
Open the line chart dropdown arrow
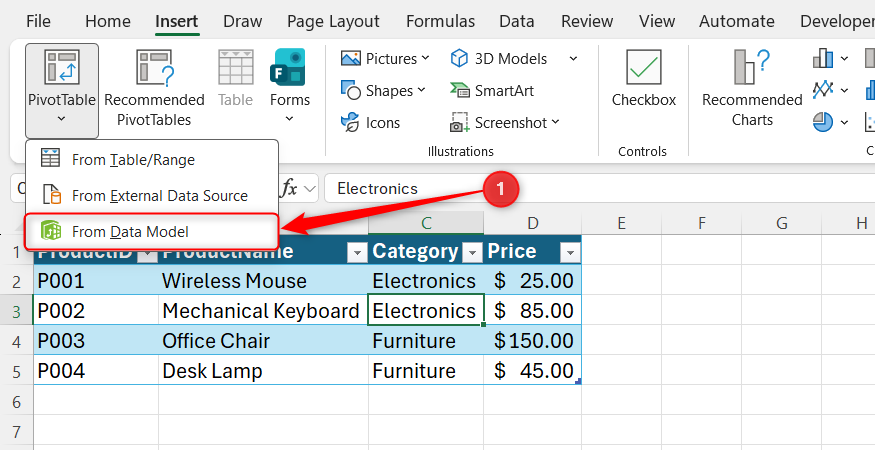(844, 90)
